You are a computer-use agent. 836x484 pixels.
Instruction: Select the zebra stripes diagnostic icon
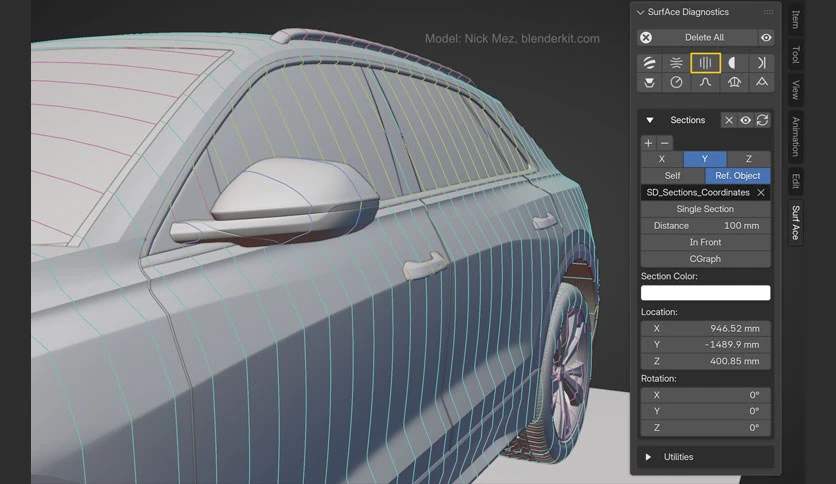(649, 63)
